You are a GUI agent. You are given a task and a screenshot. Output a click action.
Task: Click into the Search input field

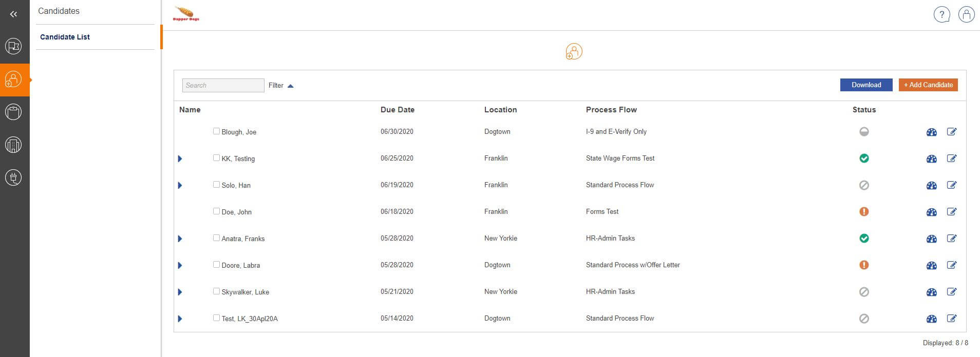click(x=223, y=86)
